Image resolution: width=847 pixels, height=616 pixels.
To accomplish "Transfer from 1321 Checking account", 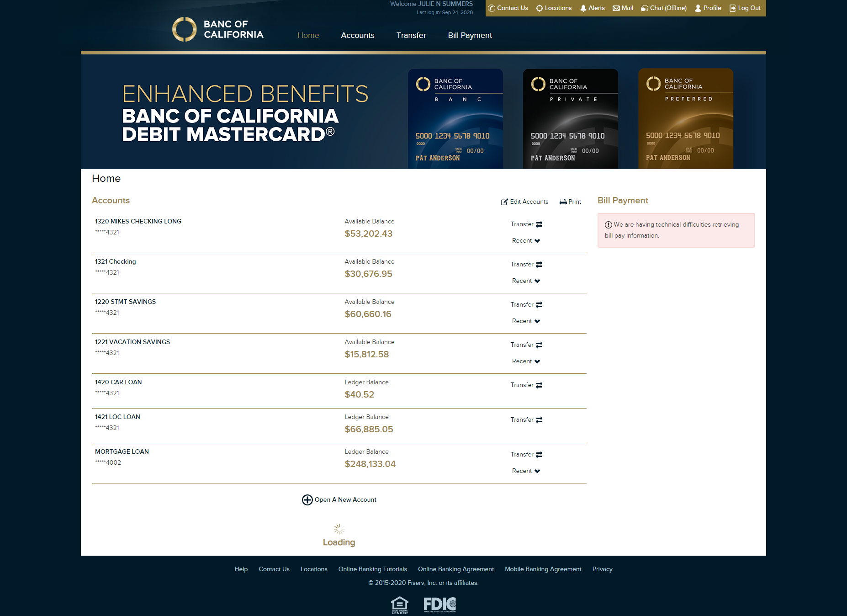I will pyautogui.click(x=526, y=264).
